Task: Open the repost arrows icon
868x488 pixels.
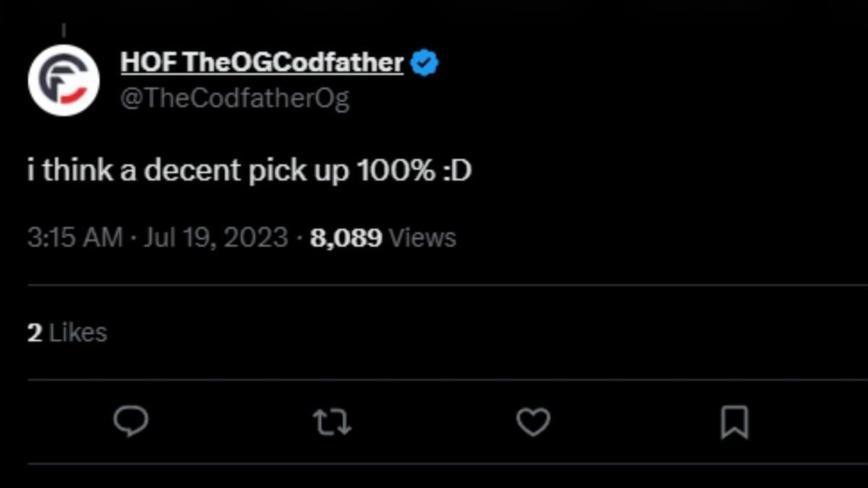Action: tap(332, 421)
